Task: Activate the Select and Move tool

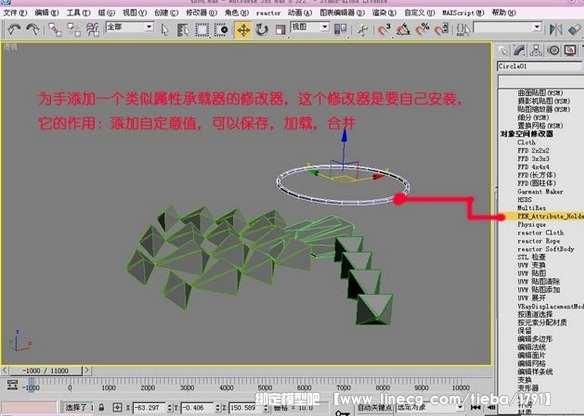Action: tap(243, 30)
